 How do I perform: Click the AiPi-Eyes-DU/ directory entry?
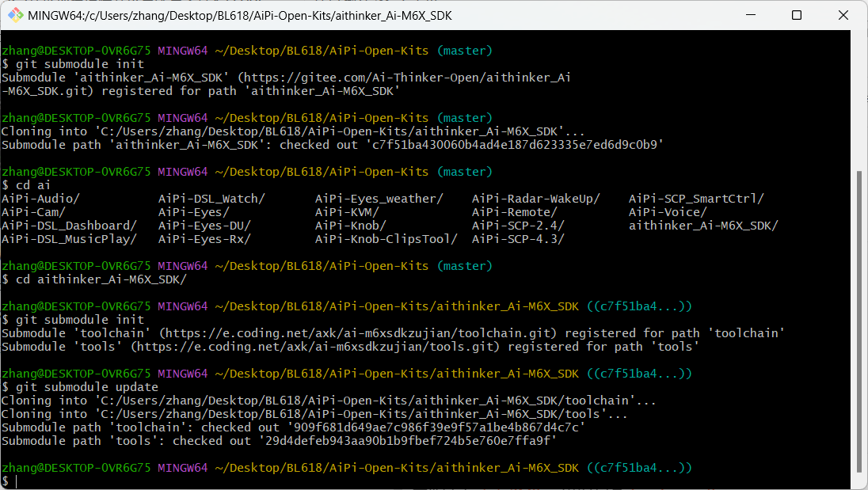coord(204,226)
